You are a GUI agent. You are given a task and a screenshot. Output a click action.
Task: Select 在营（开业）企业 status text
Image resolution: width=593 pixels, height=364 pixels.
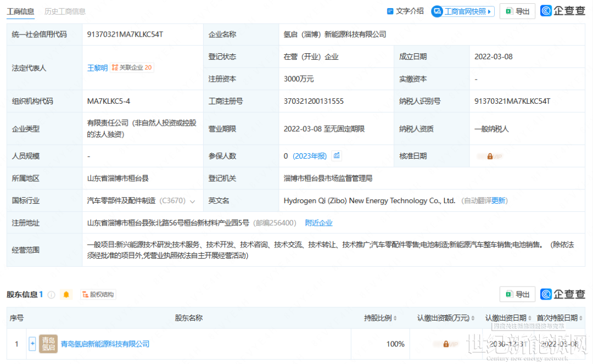311,57
